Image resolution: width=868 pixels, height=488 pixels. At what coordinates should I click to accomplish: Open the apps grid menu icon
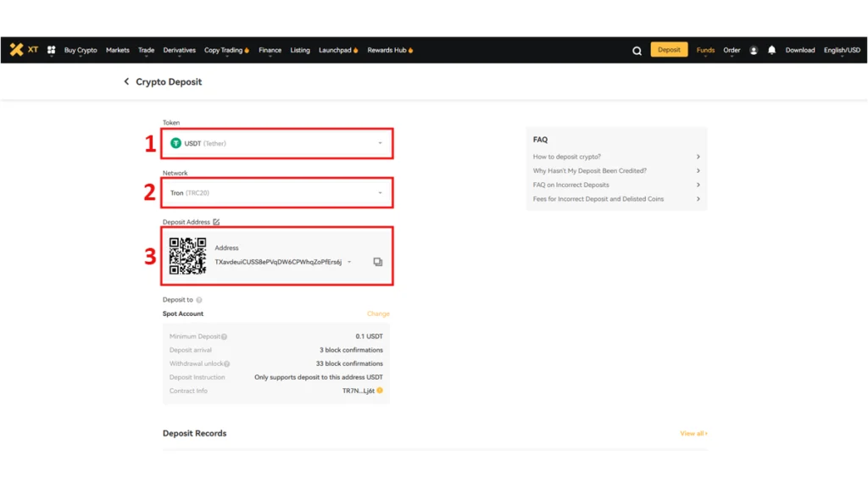[x=52, y=50]
